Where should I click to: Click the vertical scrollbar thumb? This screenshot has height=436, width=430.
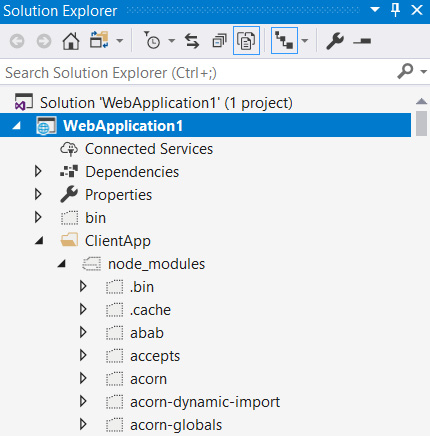[422, 123]
